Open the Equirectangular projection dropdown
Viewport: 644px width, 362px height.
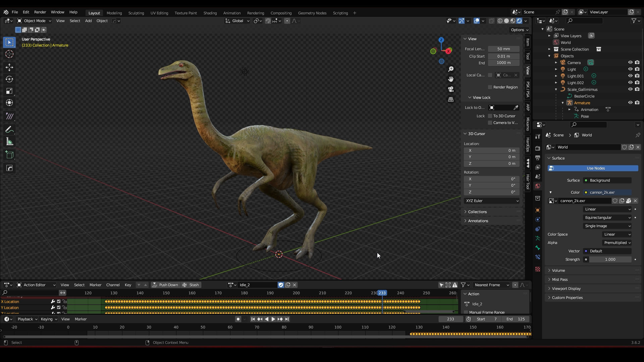tap(608, 218)
